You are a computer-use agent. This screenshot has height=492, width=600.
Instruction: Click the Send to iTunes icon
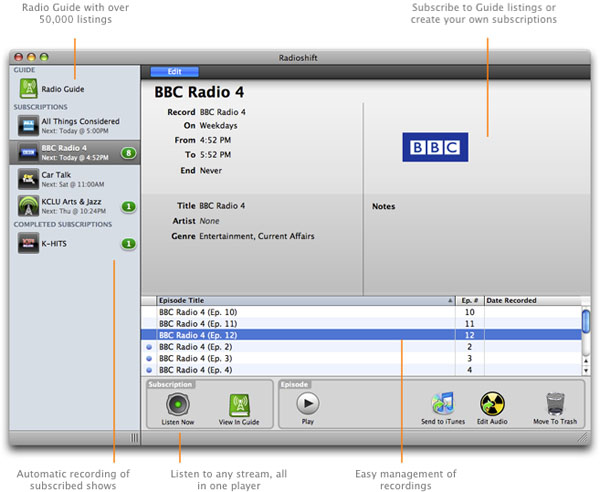tap(442, 403)
